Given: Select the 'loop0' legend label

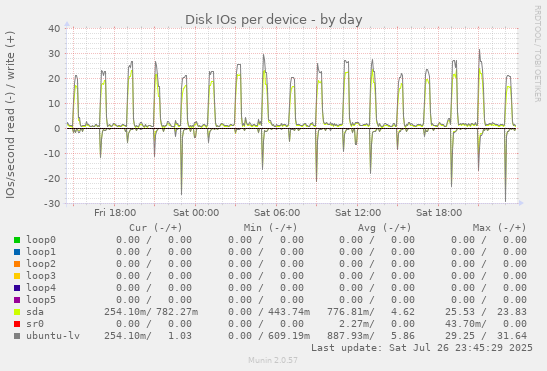Looking at the screenshot, I should (x=41, y=240).
